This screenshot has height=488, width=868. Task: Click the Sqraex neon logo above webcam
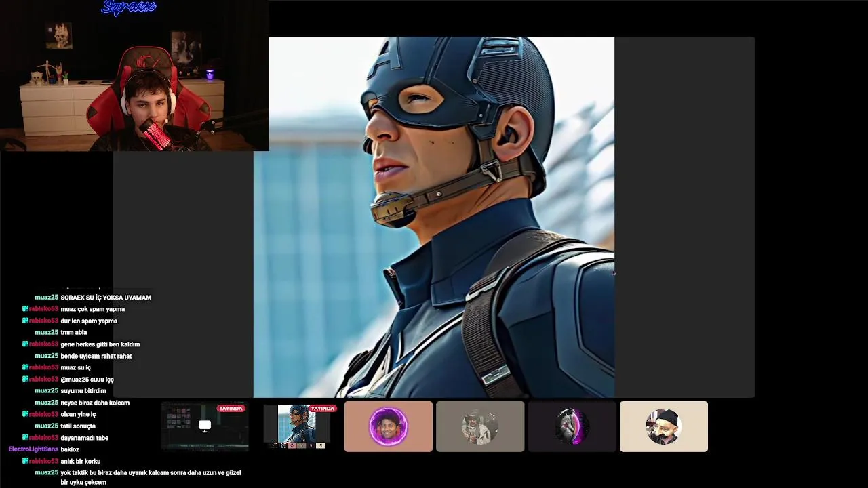tap(129, 7)
